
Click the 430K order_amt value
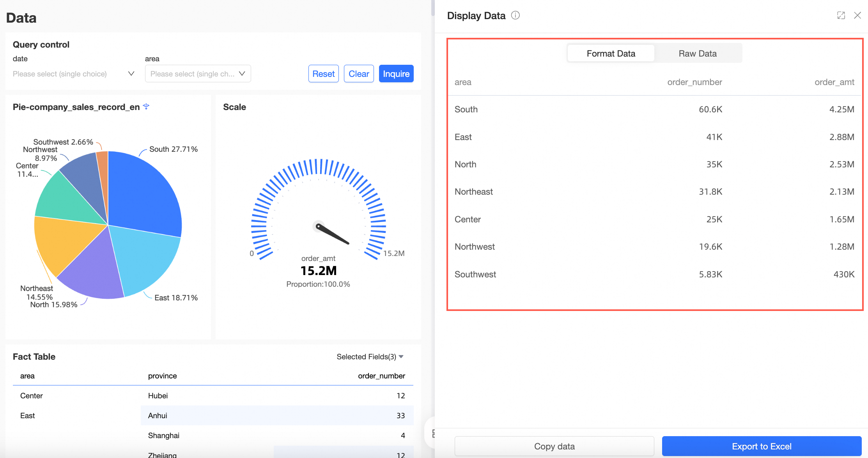(x=844, y=274)
